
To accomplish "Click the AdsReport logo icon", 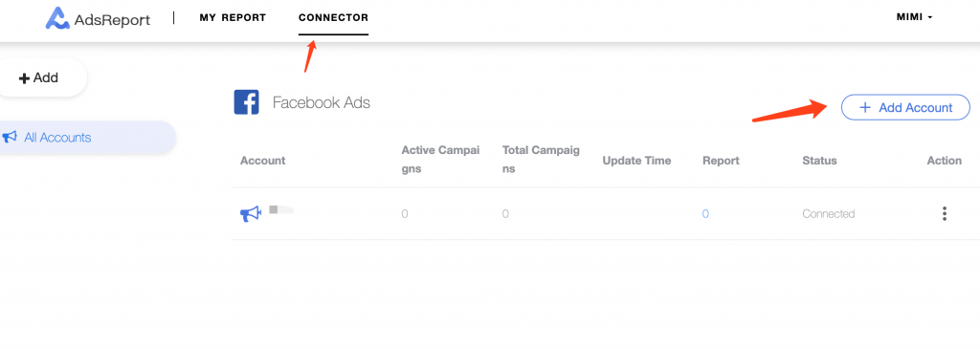I will (56, 18).
